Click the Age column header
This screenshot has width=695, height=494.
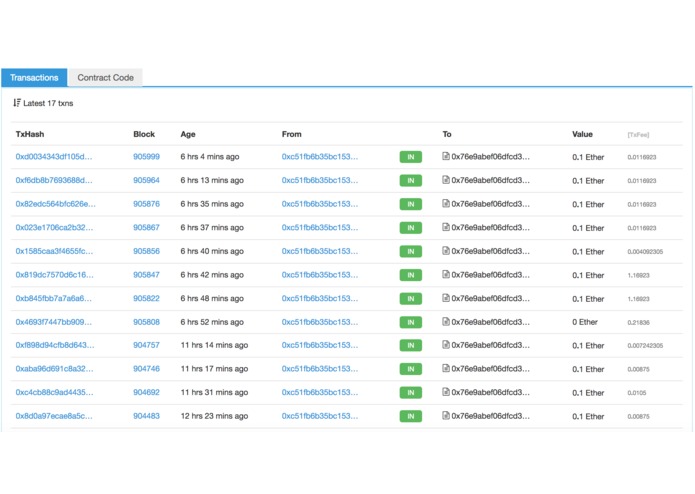tap(188, 134)
